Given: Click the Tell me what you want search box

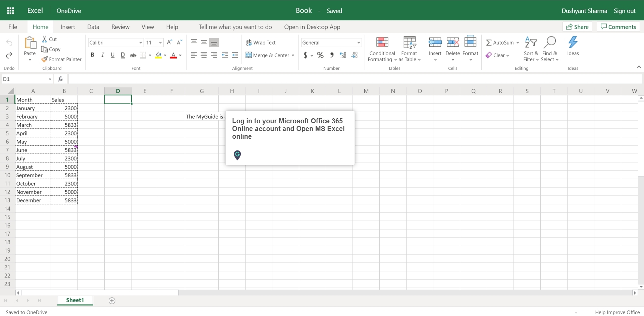Looking at the screenshot, I should [x=235, y=27].
